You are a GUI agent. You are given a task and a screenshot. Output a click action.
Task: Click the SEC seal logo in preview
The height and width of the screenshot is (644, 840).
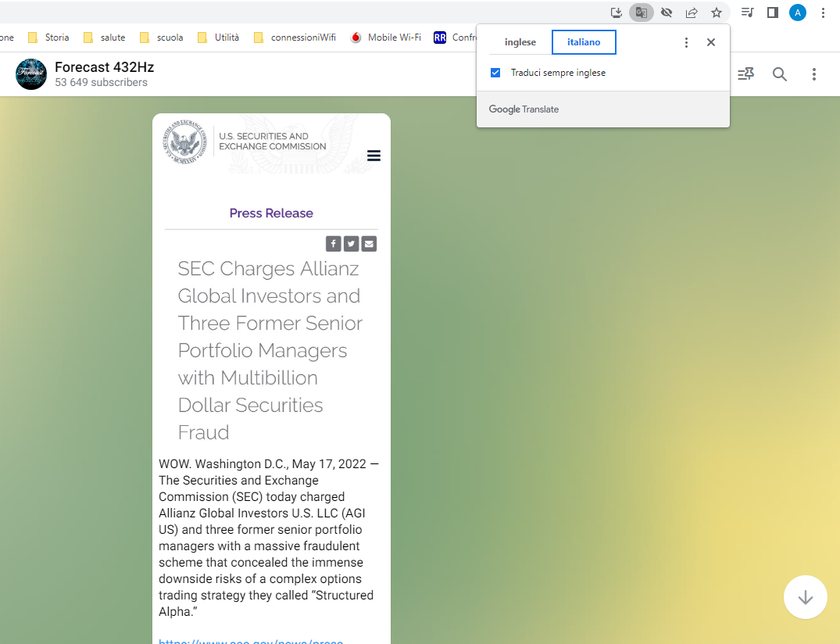click(185, 141)
